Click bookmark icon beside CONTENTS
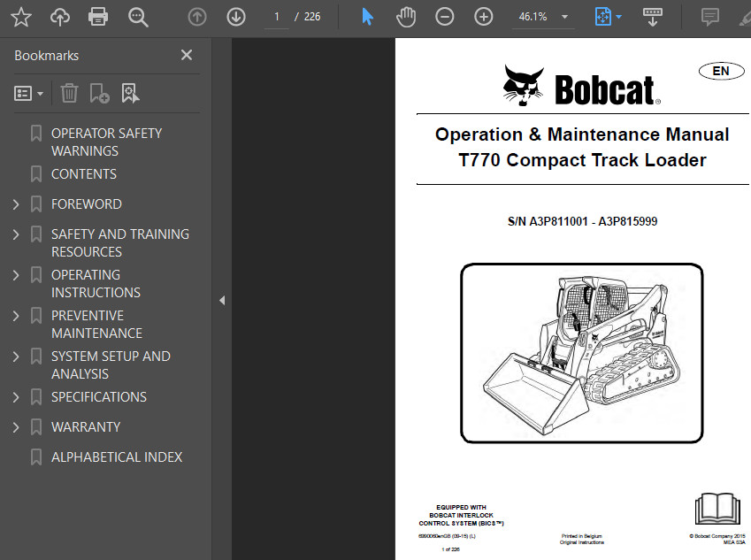Viewport: 751px width, 560px height. coord(36,174)
